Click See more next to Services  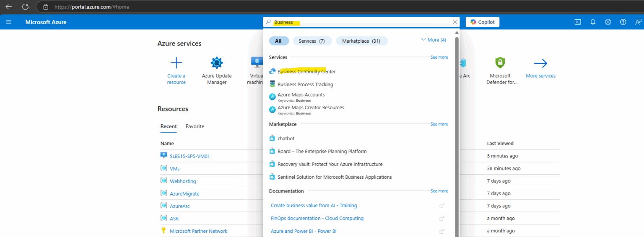[x=439, y=57]
